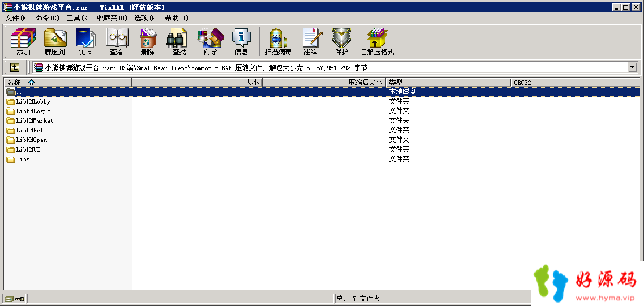644x306 pixels.
Task: Sort by the CRC32 column header
Action: 576,82
